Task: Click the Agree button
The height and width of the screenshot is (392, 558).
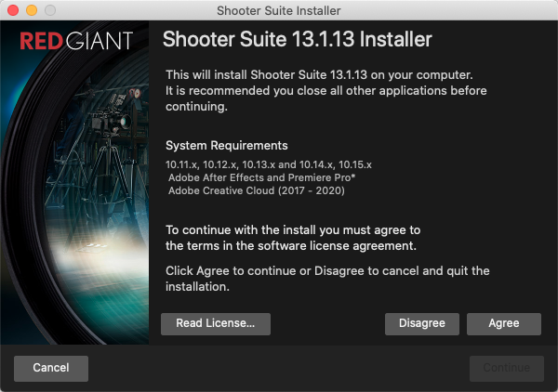Action: point(503,323)
